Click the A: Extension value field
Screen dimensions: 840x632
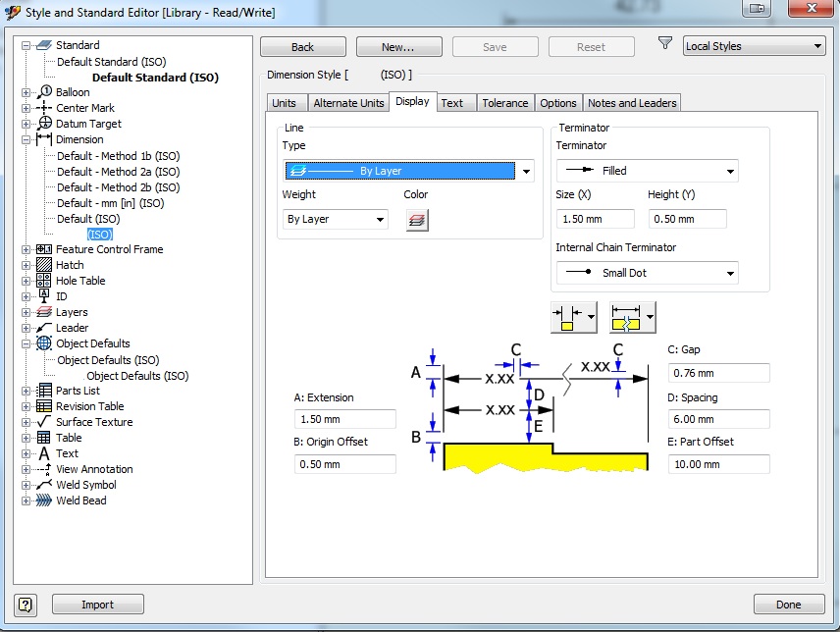tap(345, 419)
